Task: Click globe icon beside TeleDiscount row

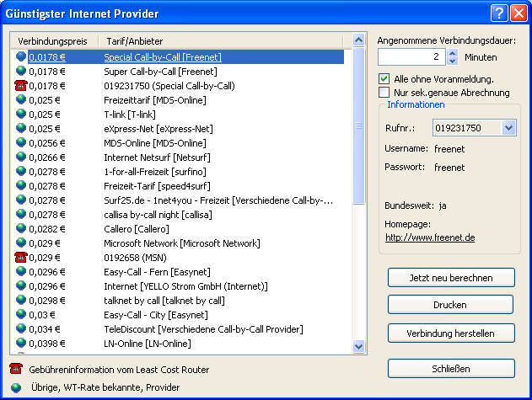Action: 21,328
